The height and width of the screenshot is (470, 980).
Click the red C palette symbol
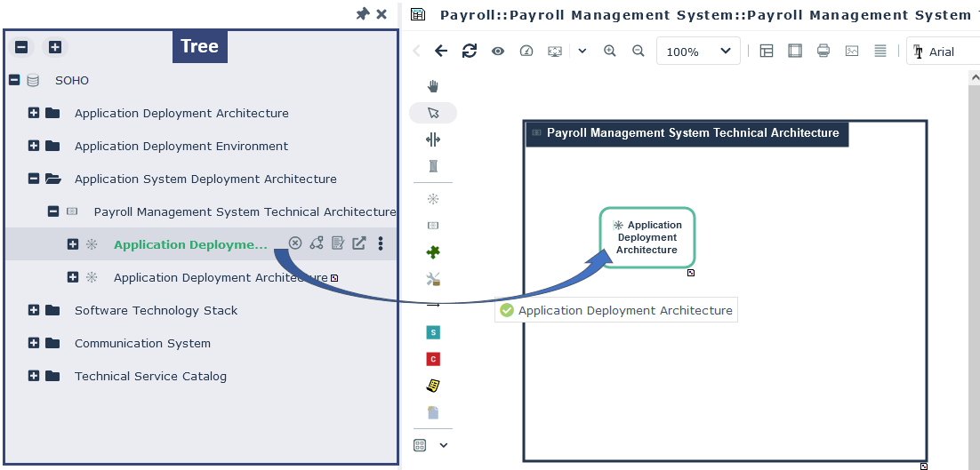(x=433, y=359)
